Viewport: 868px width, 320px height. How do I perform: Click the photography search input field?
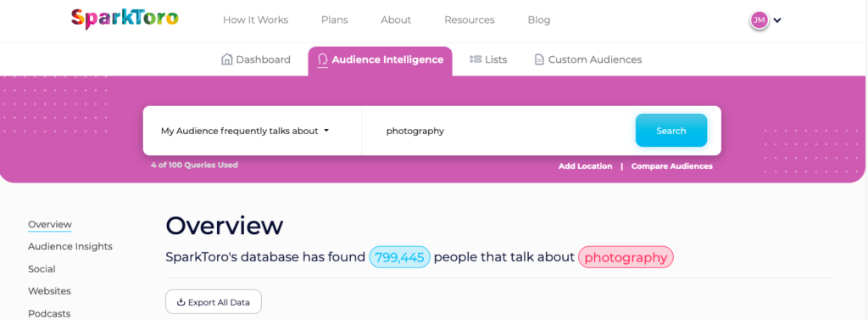(x=498, y=131)
